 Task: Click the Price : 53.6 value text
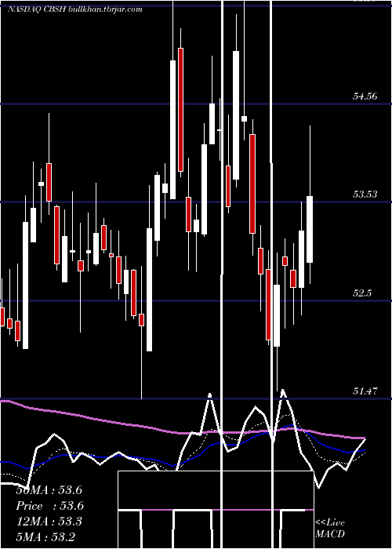(x=49, y=506)
